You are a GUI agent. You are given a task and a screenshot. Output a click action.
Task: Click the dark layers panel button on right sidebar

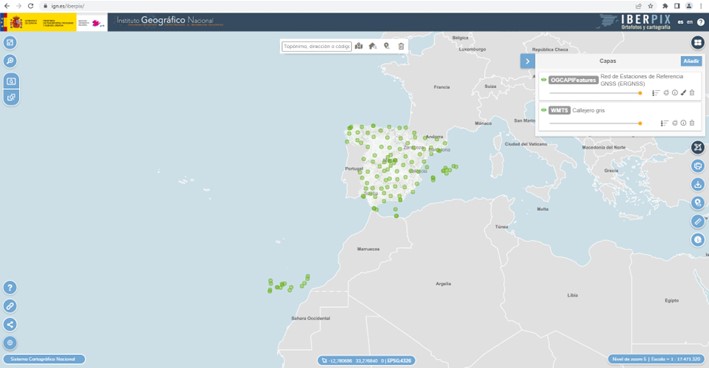click(x=698, y=147)
